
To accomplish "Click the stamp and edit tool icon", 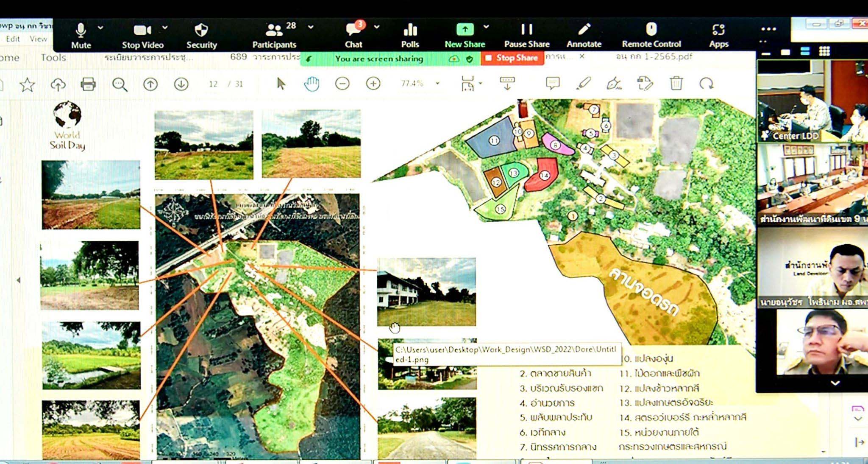I will pyautogui.click(x=645, y=84).
